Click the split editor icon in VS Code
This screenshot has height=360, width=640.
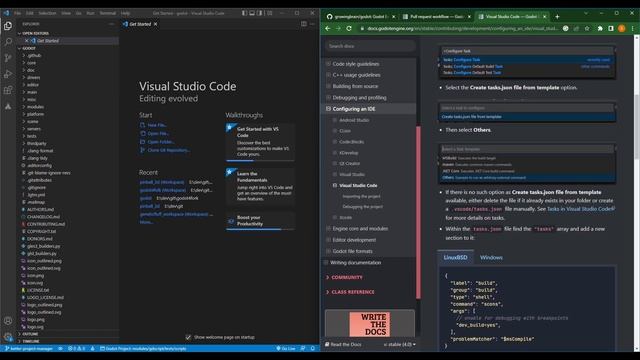(x=304, y=24)
